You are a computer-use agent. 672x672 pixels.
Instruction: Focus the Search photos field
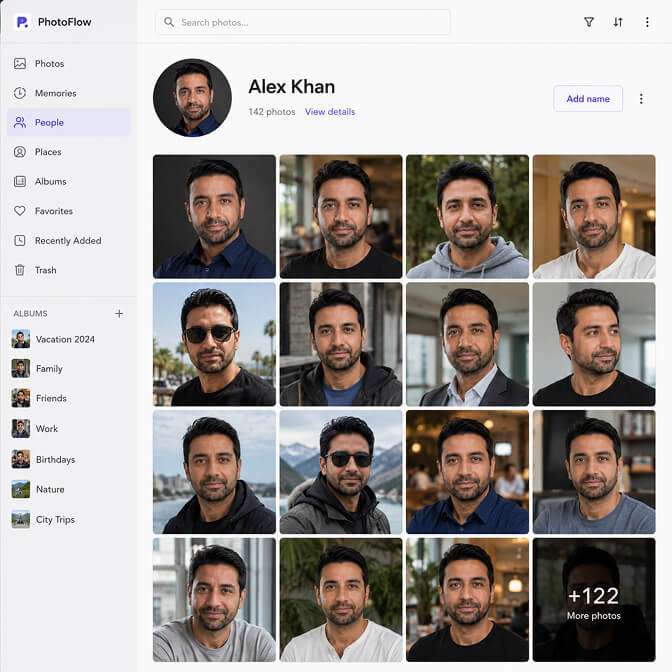(x=303, y=22)
